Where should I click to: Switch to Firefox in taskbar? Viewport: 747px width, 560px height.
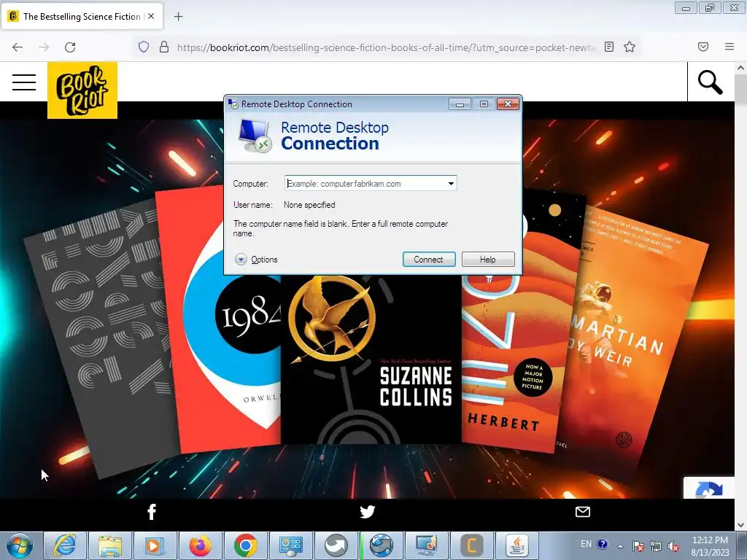point(200,545)
